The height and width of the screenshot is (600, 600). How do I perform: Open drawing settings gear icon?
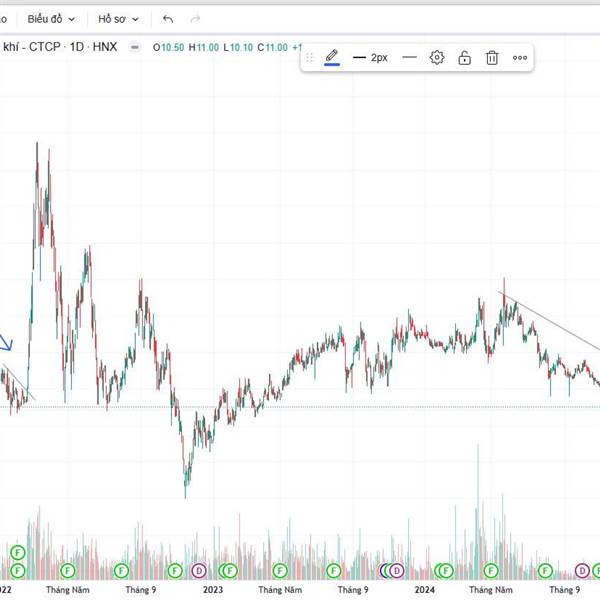point(437,58)
